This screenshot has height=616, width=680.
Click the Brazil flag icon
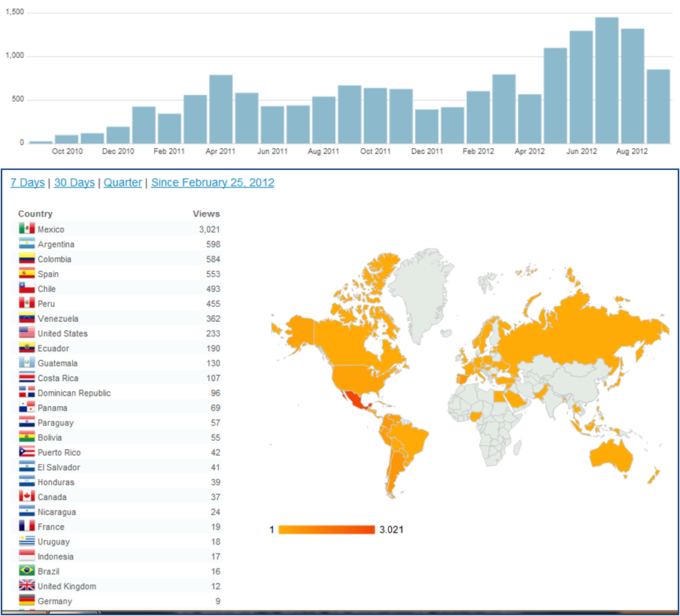(x=26, y=571)
